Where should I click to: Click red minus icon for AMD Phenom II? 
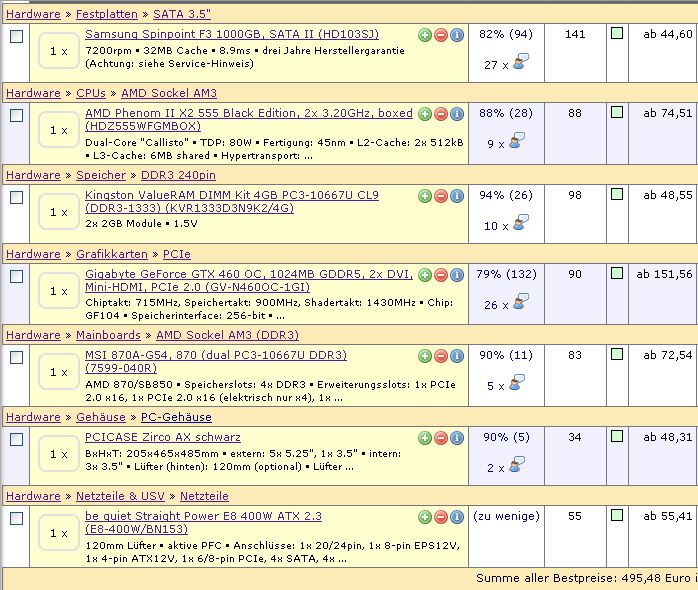pyautogui.click(x=441, y=114)
